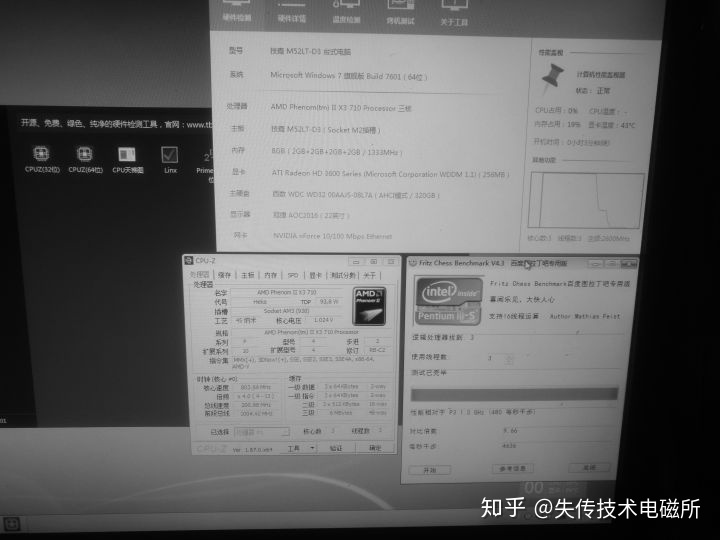The height and width of the screenshot is (540, 720).
Task: Select the 内存 tab in CPU-Z
Action: click(271, 275)
